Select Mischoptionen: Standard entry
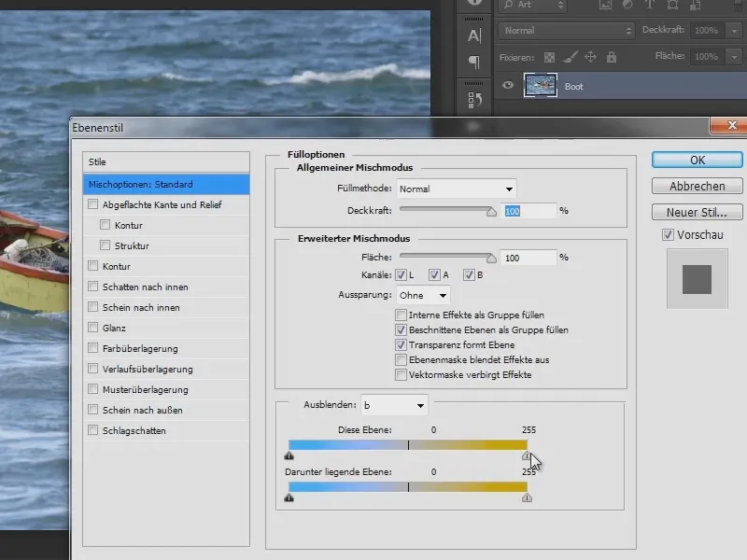This screenshot has width=747, height=560. point(166,184)
